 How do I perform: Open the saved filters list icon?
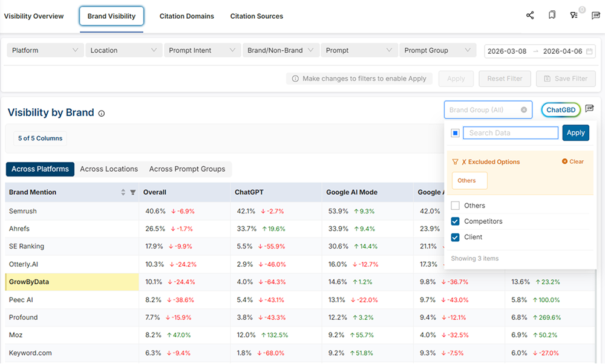[574, 15]
